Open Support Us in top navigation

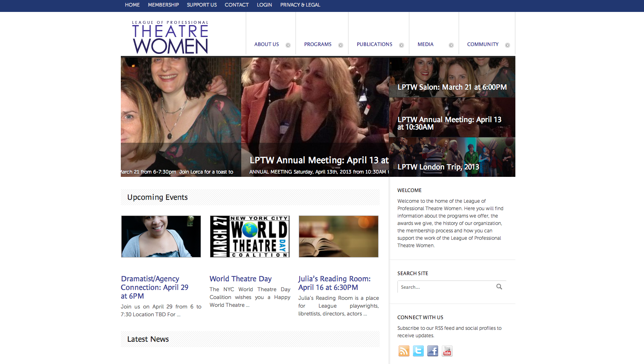tap(201, 5)
